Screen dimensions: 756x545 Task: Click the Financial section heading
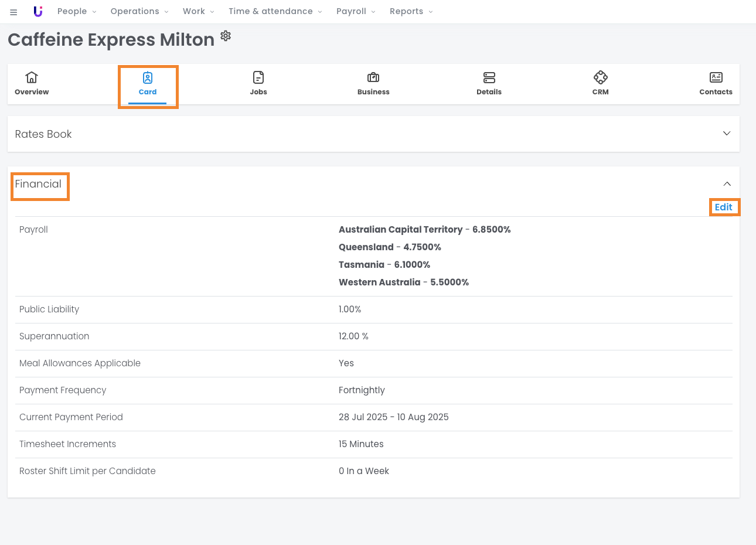[39, 184]
